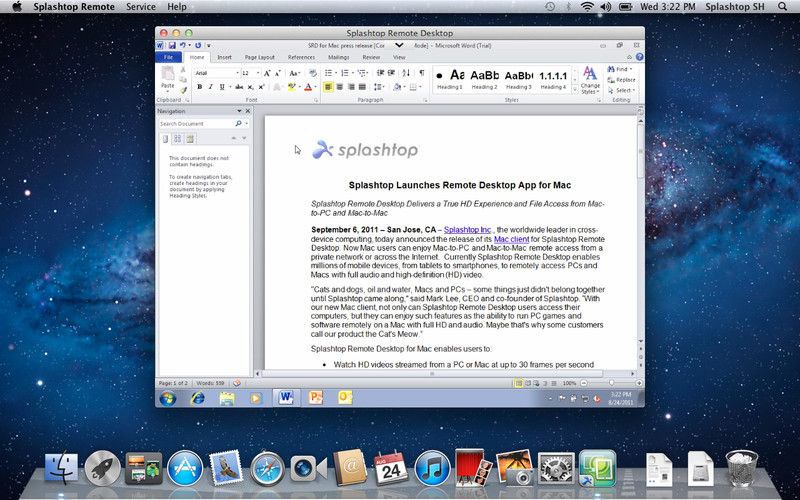Follow the Mac client hyperlink

[x=511, y=239]
